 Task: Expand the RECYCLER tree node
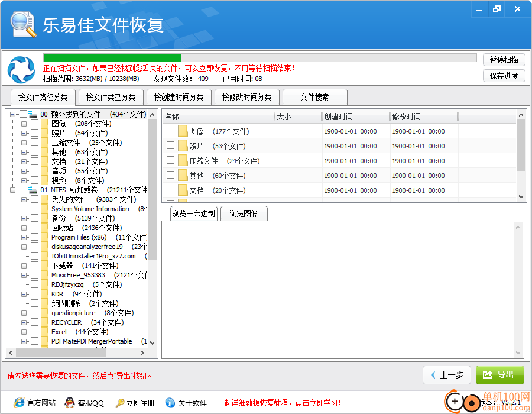[x=24, y=323]
